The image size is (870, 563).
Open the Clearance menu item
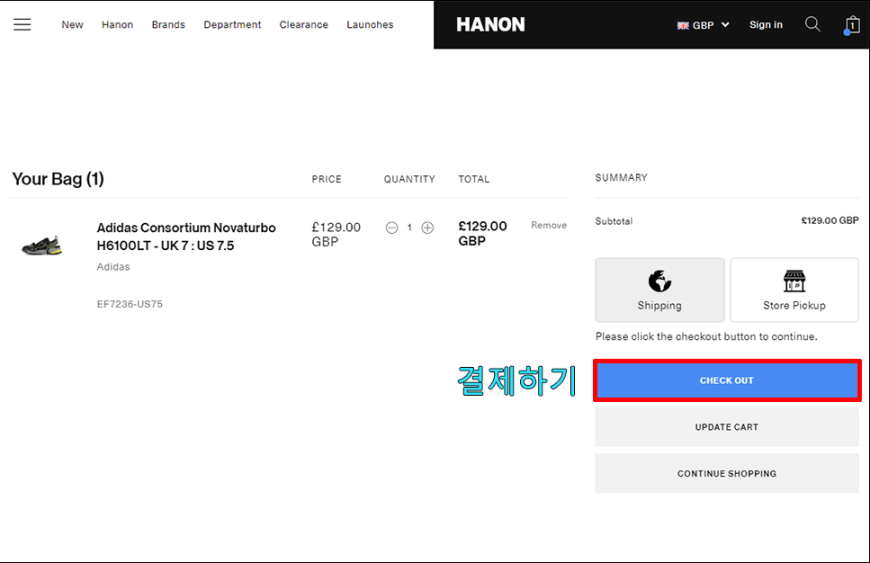tap(304, 24)
